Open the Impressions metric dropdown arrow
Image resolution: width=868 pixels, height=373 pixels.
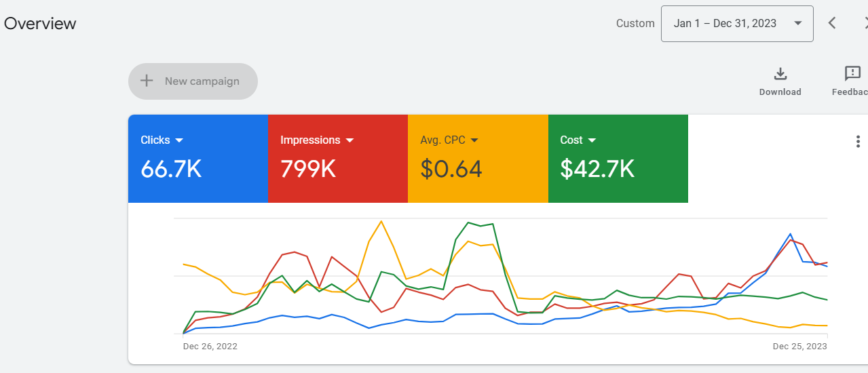(350, 140)
